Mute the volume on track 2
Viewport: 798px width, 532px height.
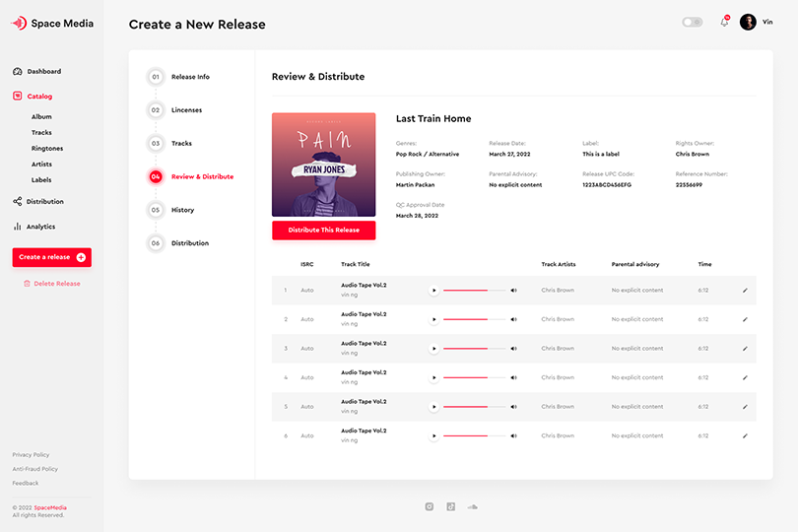513,319
